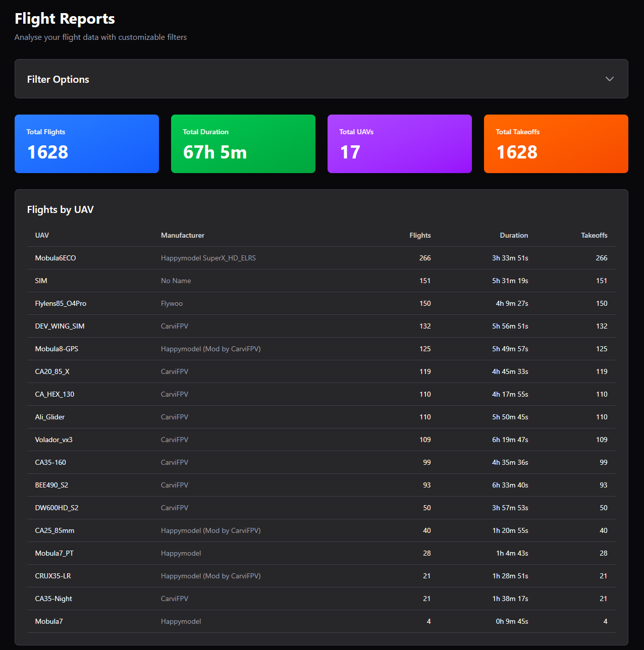Viewport: 644px width, 650px height.
Task: Click BEE490_S2 takeoffs value 93
Action: pyautogui.click(x=604, y=485)
